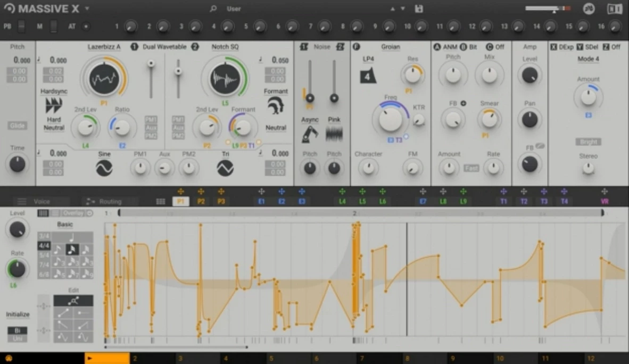Click the Noise 1 level fader
This screenshot has width=629, height=364.
pyautogui.click(x=310, y=80)
